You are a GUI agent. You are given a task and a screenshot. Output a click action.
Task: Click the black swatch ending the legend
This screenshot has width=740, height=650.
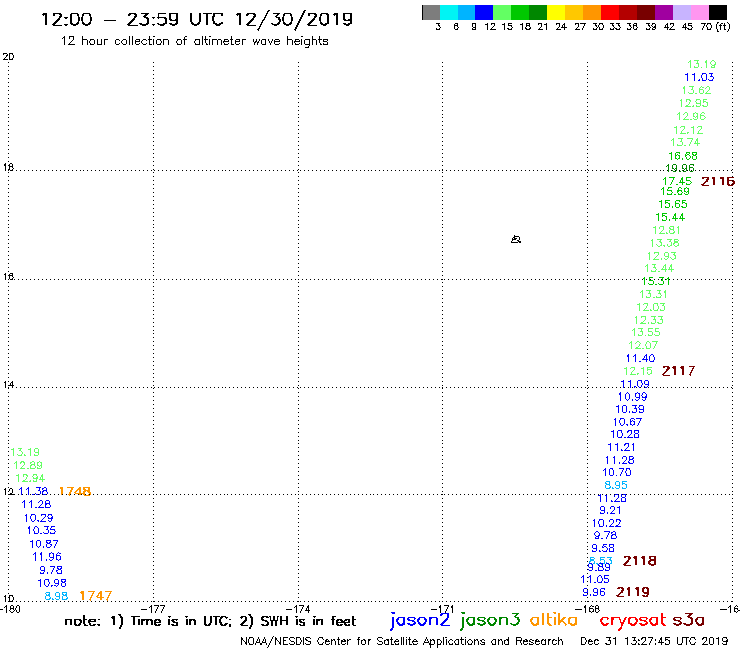point(718,12)
